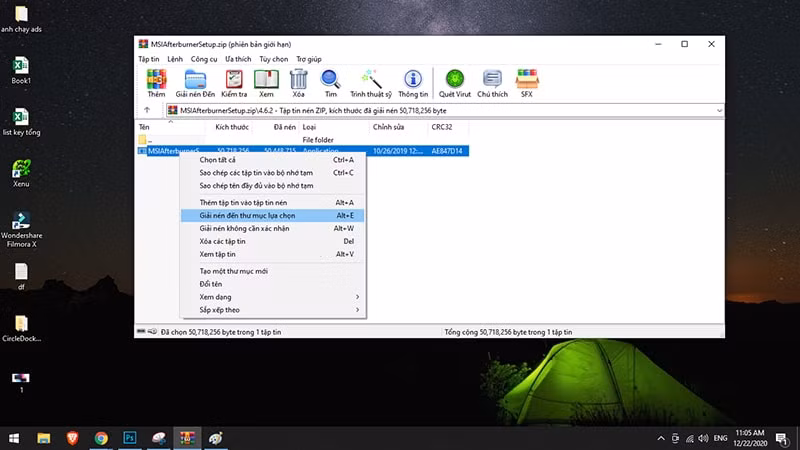Click the parent folder '..' row icon
The width and height of the screenshot is (800, 450).
click(x=142, y=139)
